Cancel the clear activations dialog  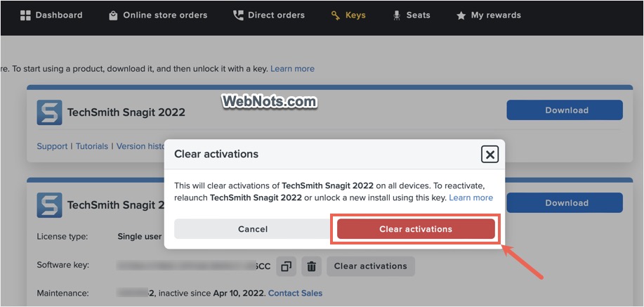point(253,229)
